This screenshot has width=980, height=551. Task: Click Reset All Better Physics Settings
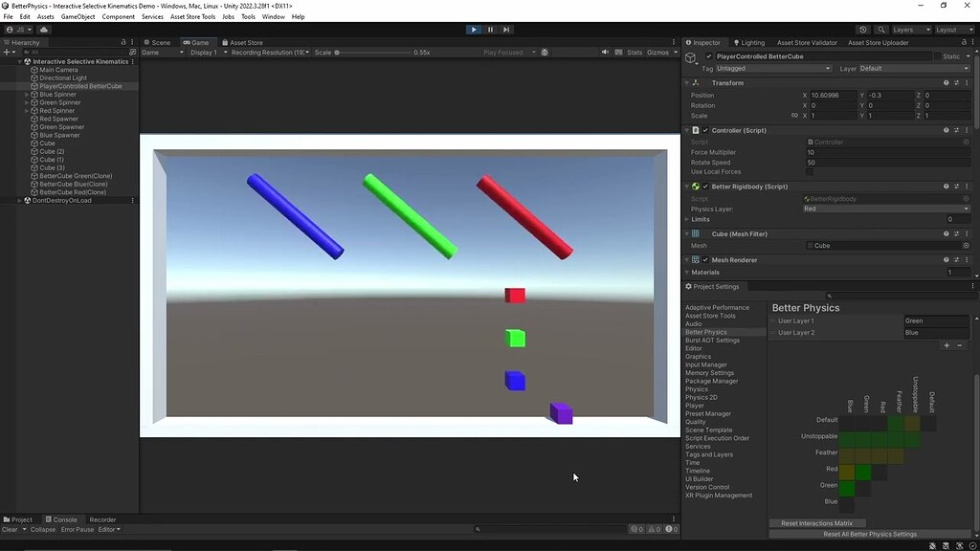click(x=868, y=534)
